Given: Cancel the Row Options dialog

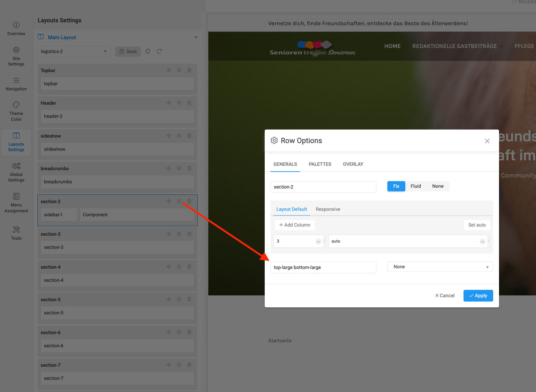Looking at the screenshot, I should coord(445,296).
